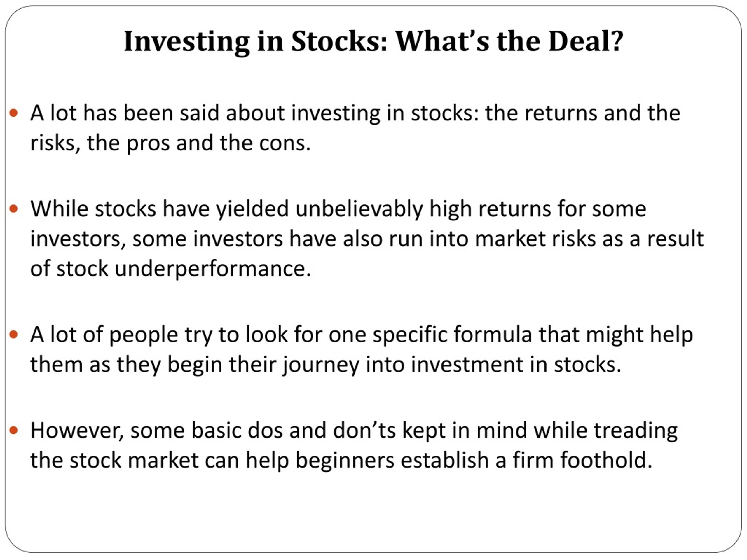Click the first orange bullet point
The width and height of the screenshot is (747, 560).
point(14,113)
